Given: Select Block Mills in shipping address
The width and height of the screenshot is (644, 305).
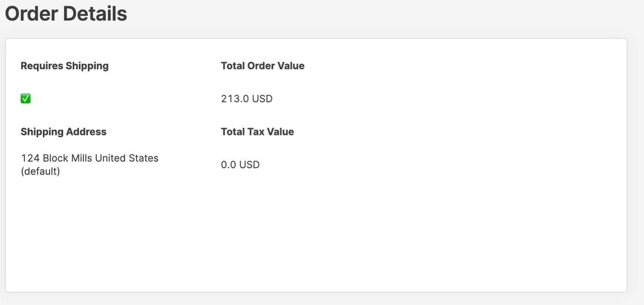Looking at the screenshot, I should tap(67, 158).
